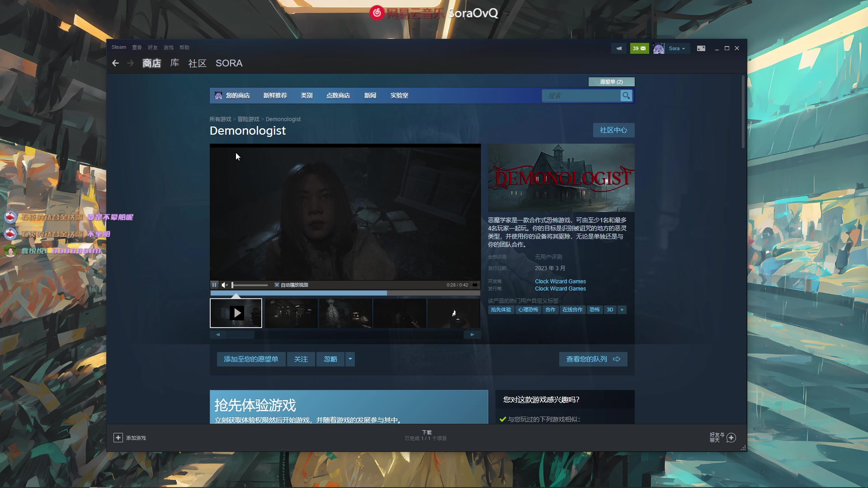Open the 游戏 games menu
868x488 pixels.
(x=168, y=47)
